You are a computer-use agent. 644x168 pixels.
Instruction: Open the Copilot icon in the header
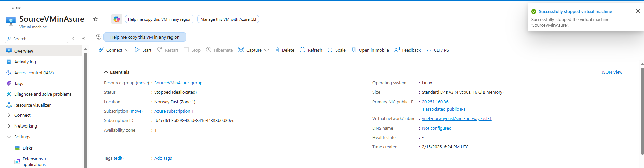coord(117,19)
